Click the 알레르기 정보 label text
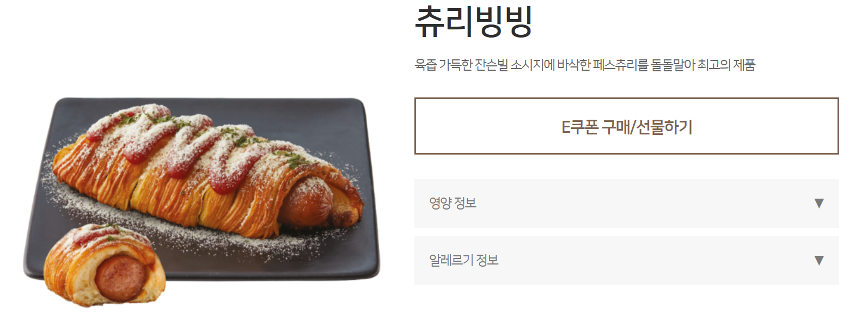This screenshot has width=868, height=326. click(x=464, y=261)
